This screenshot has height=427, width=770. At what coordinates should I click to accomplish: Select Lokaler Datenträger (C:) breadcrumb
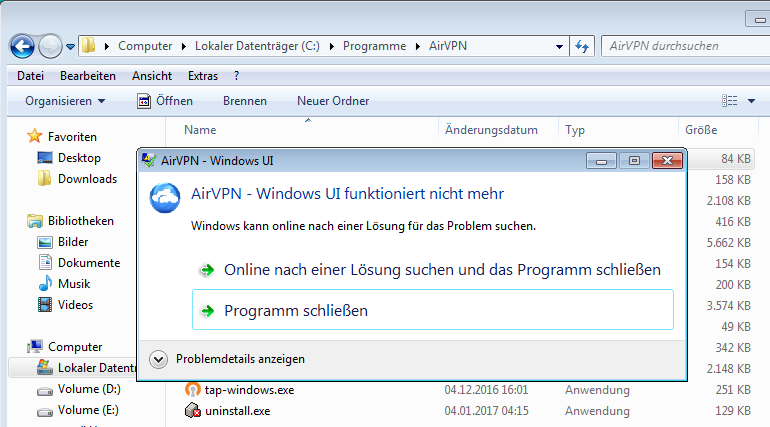pyautogui.click(x=257, y=46)
